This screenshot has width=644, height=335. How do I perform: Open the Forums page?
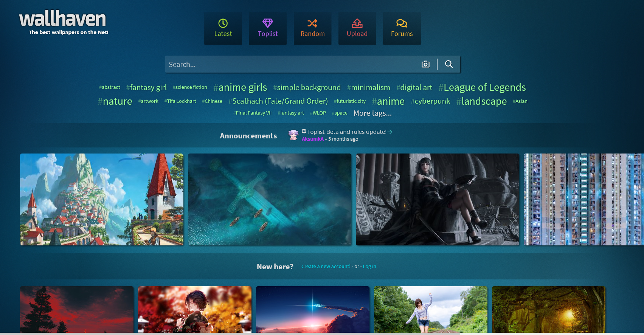point(402,28)
